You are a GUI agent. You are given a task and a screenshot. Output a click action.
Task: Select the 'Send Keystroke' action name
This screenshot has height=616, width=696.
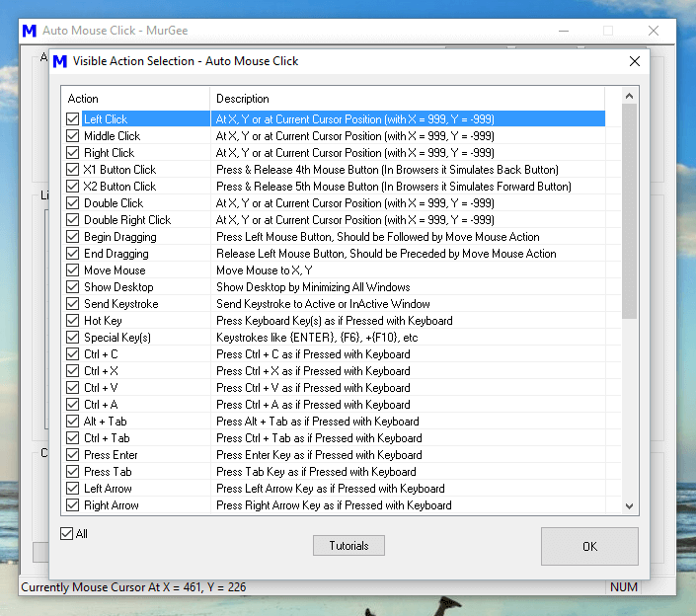(x=121, y=304)
